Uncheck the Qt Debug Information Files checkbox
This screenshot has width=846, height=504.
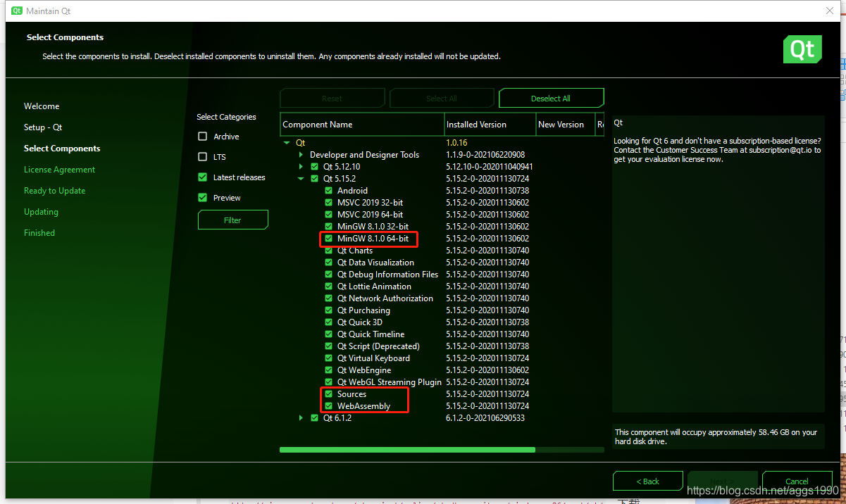tap(329, 275)
